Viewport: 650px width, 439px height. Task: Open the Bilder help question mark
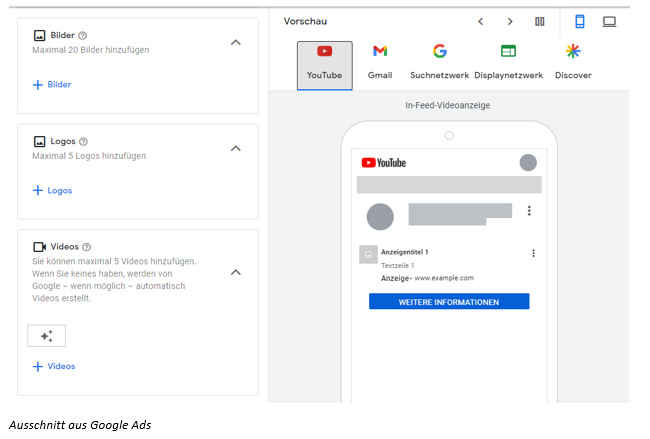coord(82,36)
